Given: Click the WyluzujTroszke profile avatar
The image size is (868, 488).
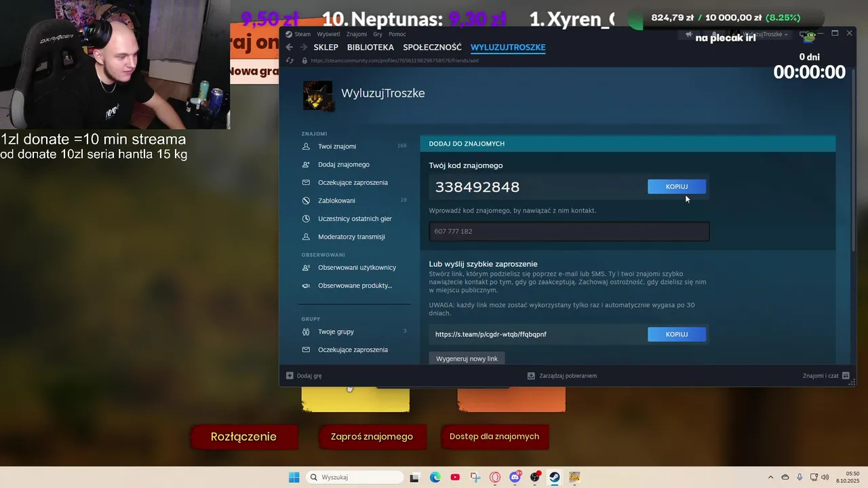Looking at the screenshot, I should [317, 96].
